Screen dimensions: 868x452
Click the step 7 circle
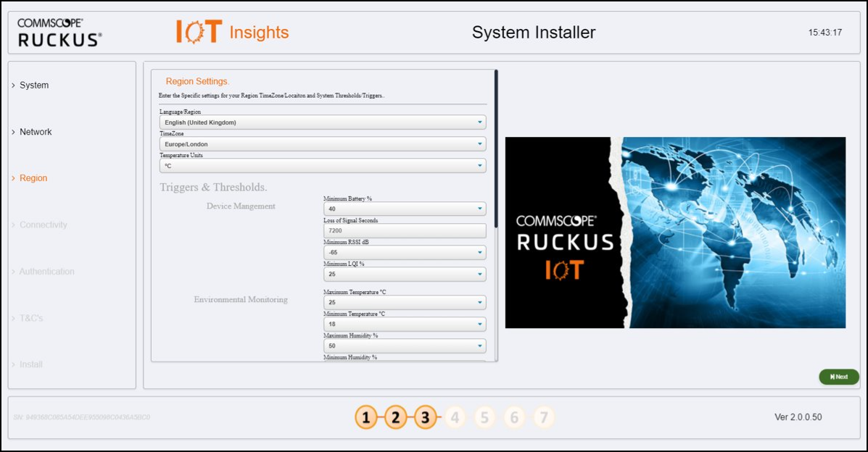click(544, 417)
